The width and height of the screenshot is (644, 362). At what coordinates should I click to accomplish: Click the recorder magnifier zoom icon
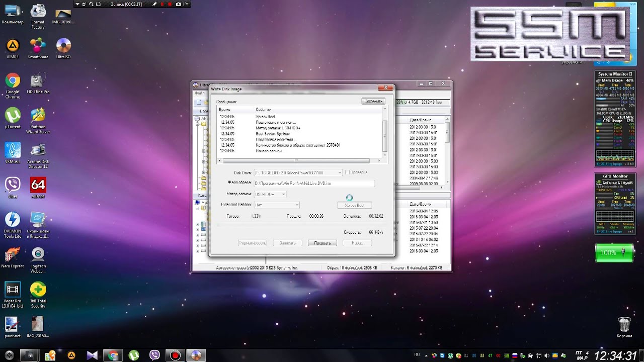pos(92,4)
